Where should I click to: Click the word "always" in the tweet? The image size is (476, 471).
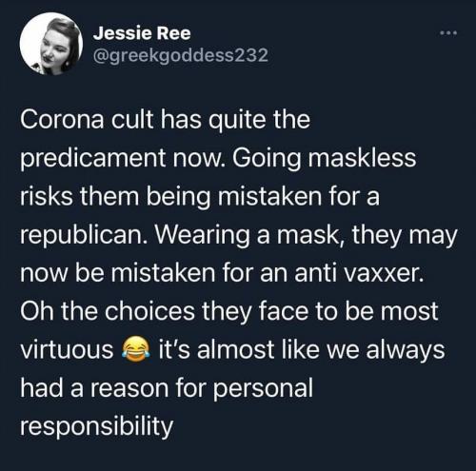click(406, 351)
